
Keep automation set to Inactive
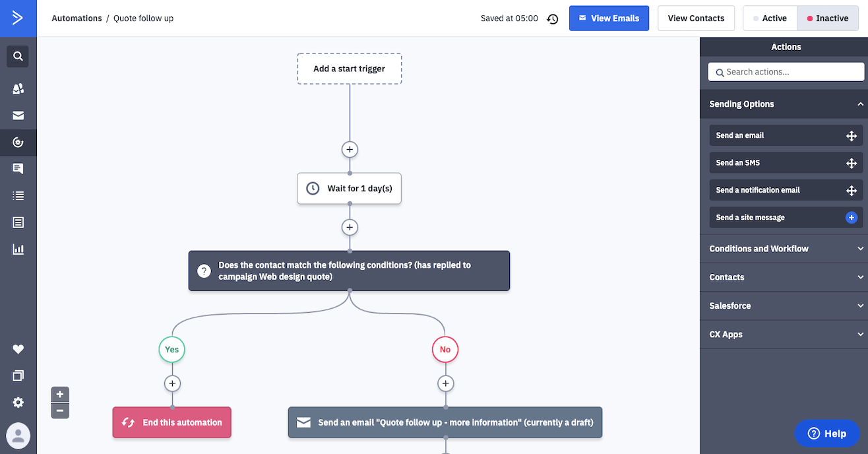tap(828, 18)
